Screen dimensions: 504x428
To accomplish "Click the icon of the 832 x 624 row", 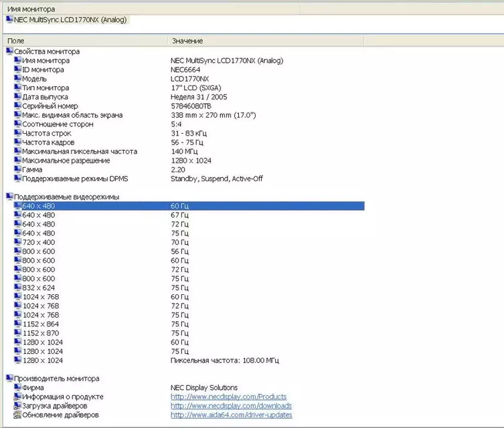I will [x=17, y=288].
